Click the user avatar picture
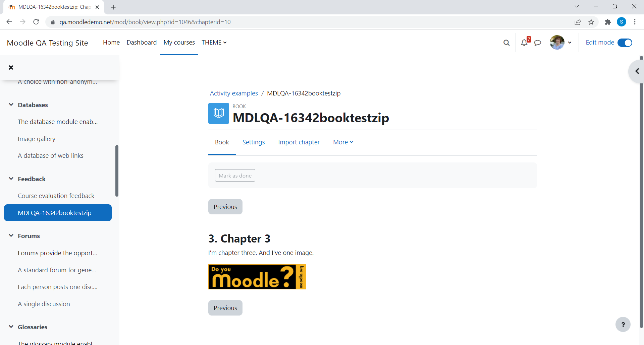Image resolution: width=644 pixels, height=345 pixels. (x=557, y=43)
